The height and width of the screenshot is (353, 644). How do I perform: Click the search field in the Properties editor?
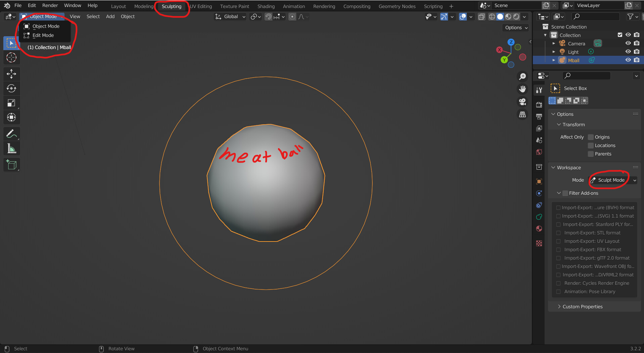tap(586, 76)
